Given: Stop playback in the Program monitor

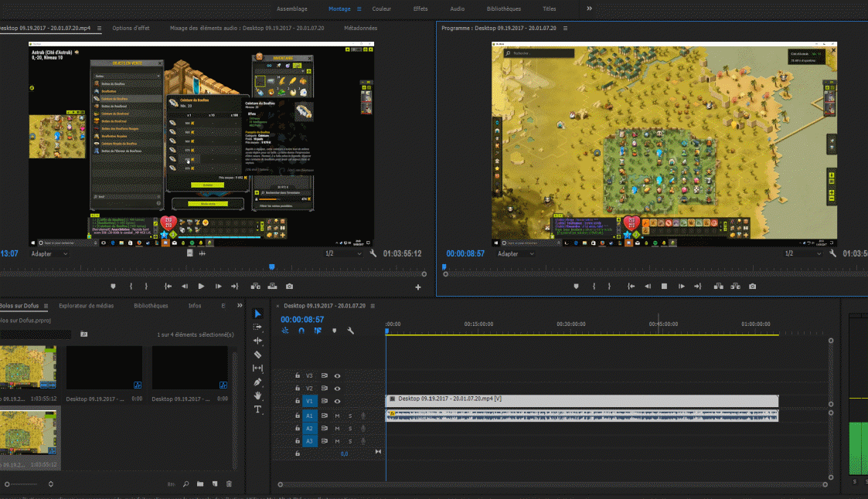Looking at the screenshot, I should (664, 286).
